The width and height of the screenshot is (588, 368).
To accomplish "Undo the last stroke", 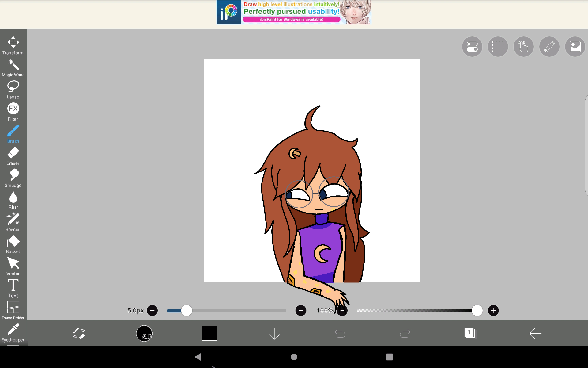I will point(340,333).
